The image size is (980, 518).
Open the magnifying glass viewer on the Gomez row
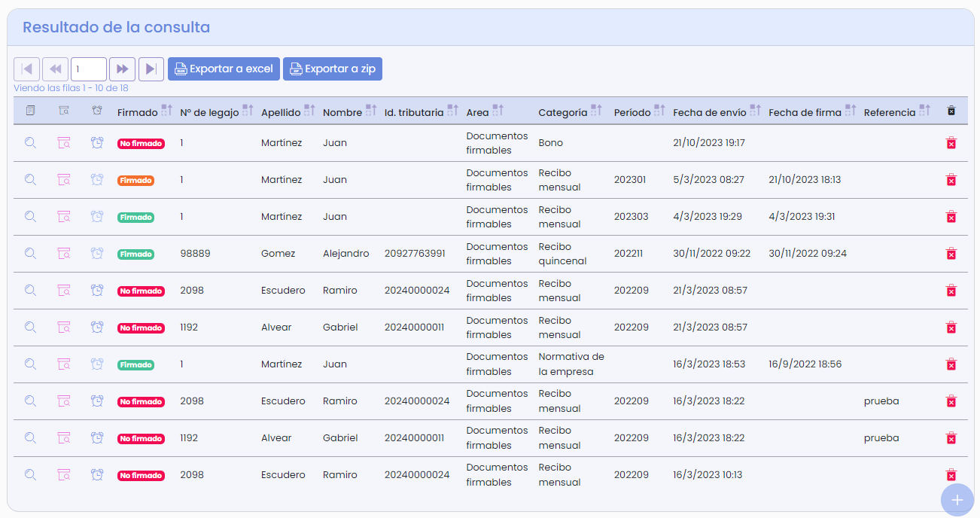click(30, 254)
